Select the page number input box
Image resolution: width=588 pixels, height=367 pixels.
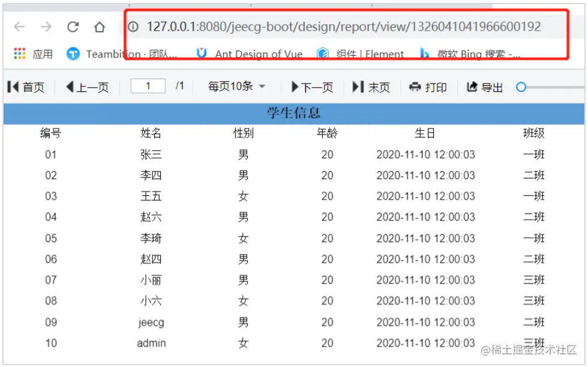148,86
